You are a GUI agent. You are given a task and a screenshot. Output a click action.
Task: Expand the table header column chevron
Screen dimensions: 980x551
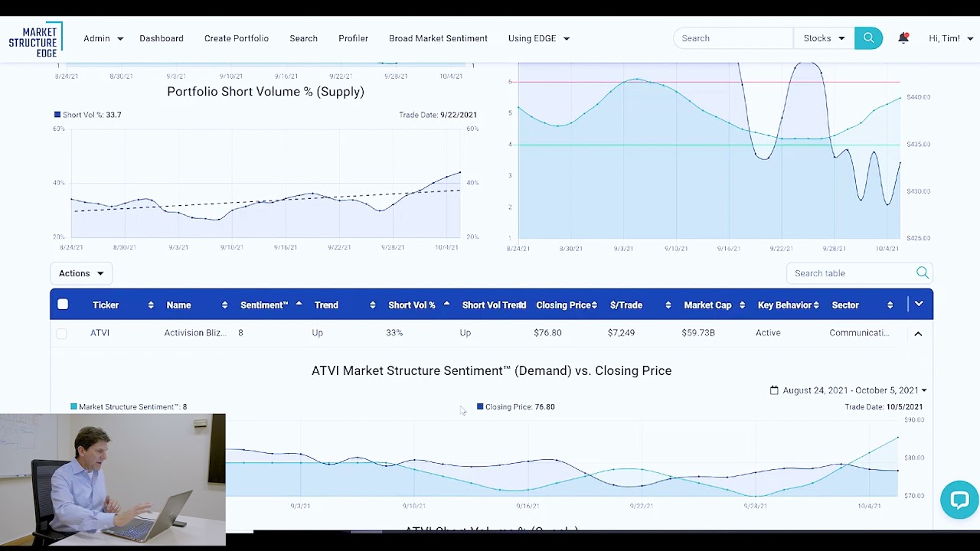[x=919, y=305]
